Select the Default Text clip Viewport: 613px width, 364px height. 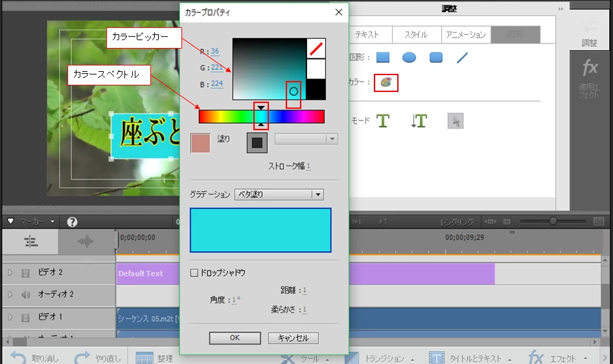(305, 274)
